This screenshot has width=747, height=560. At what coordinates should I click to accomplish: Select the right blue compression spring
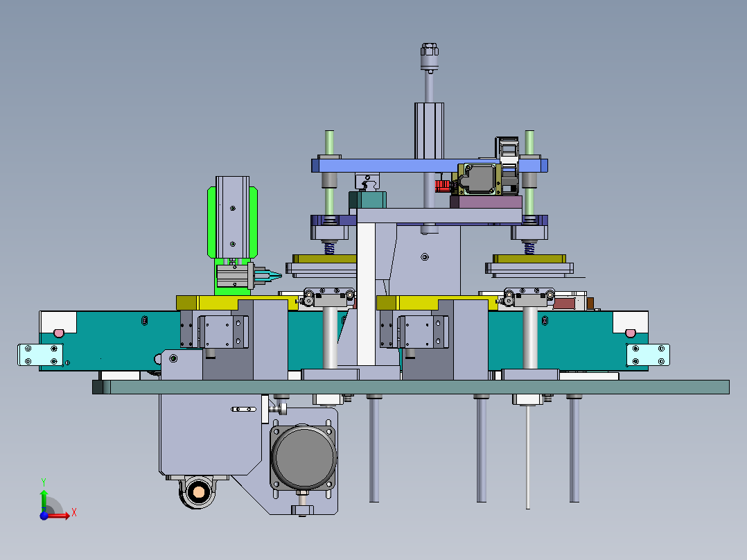pos(529,247)
